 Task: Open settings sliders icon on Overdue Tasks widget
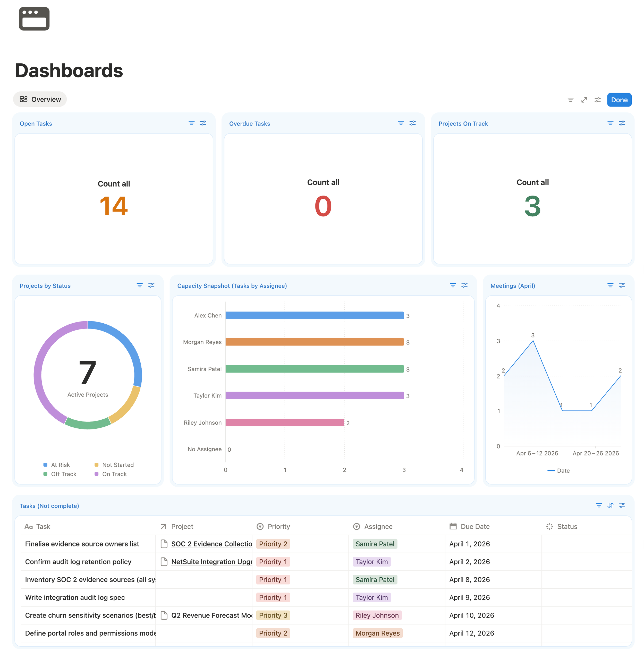coord(412,123)
